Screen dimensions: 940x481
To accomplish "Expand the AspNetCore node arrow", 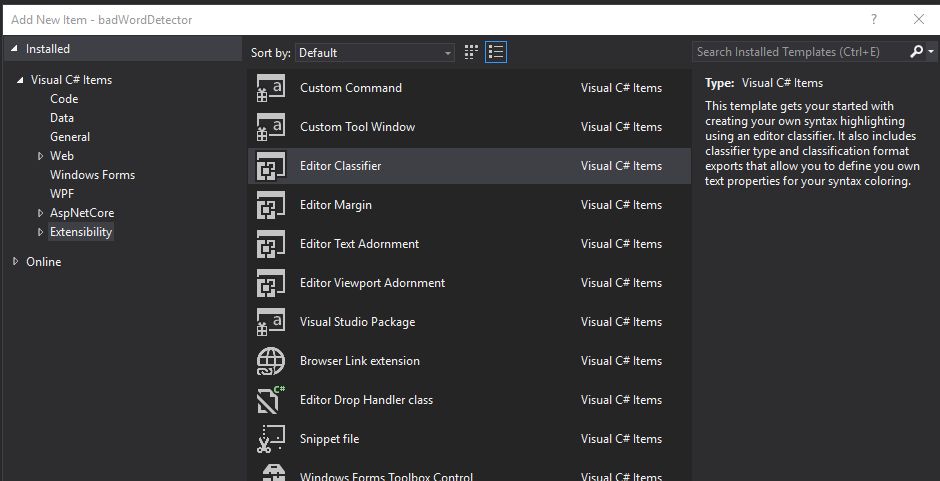I will [x=40, y=213].
